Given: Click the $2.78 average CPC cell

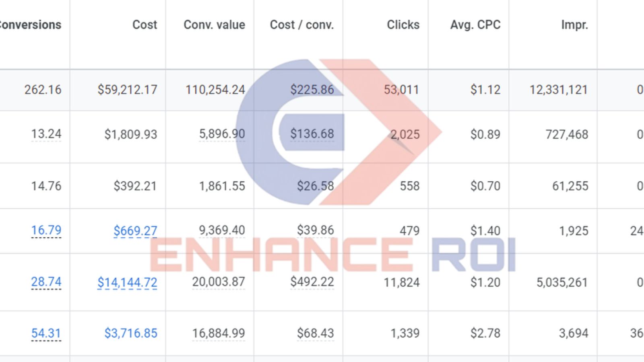Looking at the screenshot, I should pyautogui.click(x=485, y=333).
